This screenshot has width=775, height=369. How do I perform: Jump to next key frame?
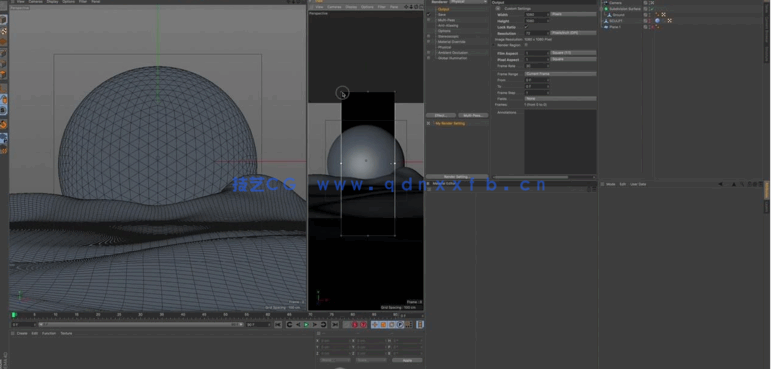pos(323,325)
